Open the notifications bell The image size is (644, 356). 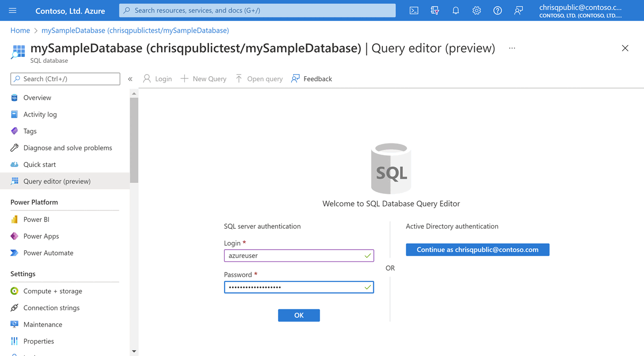pyautogui.click(x=455, y=11)
